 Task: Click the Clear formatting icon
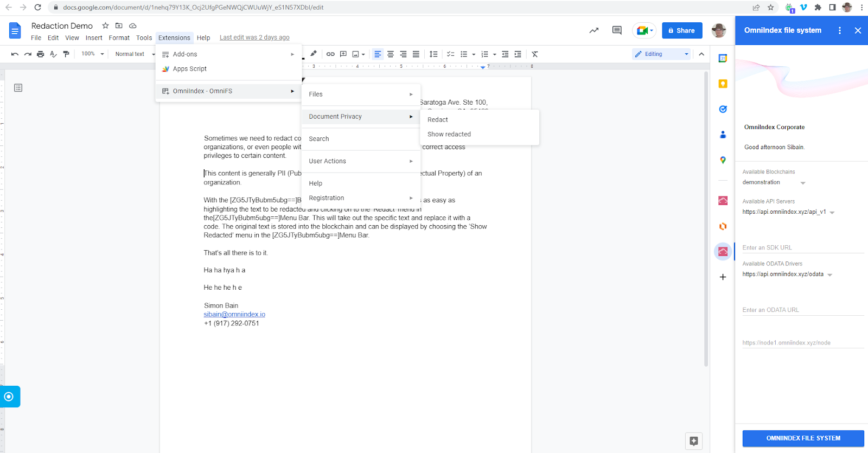pos(535,54)
